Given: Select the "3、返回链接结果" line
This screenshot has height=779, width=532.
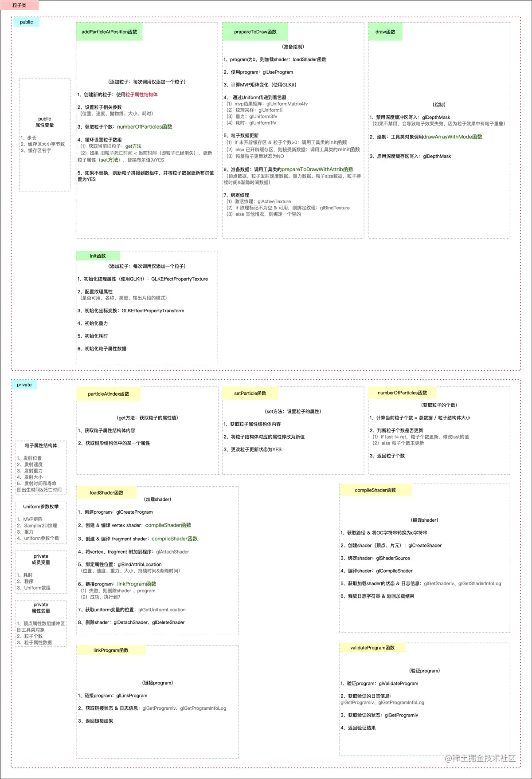Looking at the screenshot, I should pyautogui.click(x=95, y=721).
